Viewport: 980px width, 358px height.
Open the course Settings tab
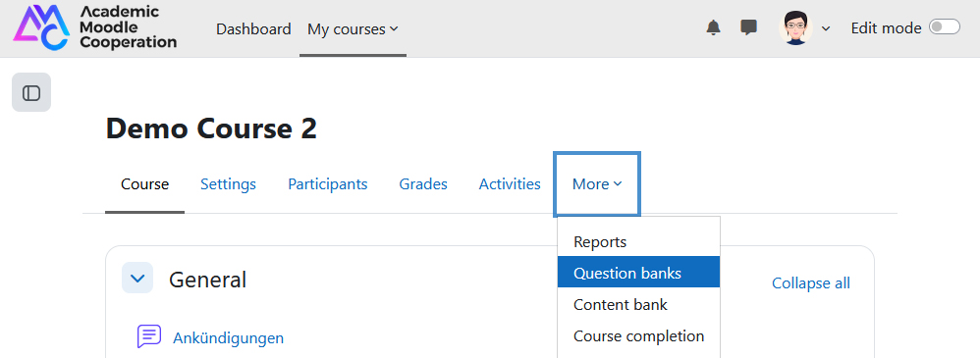(x=228, y=184)
